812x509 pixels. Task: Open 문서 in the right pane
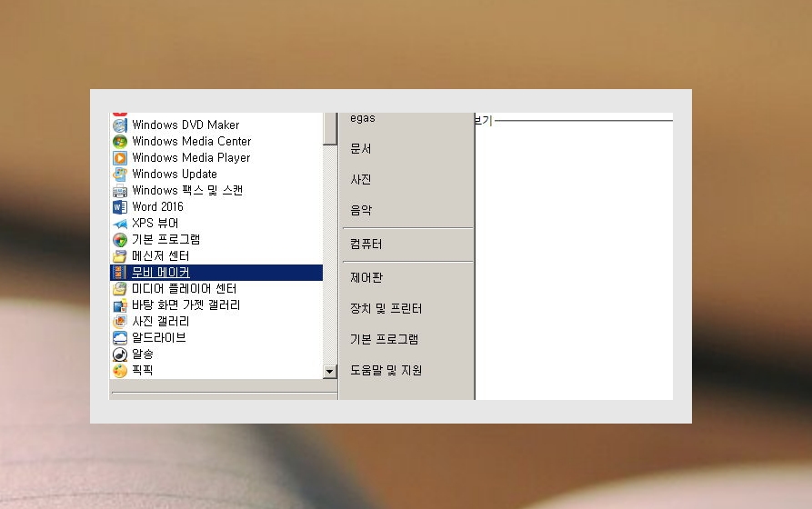[360, 148]
